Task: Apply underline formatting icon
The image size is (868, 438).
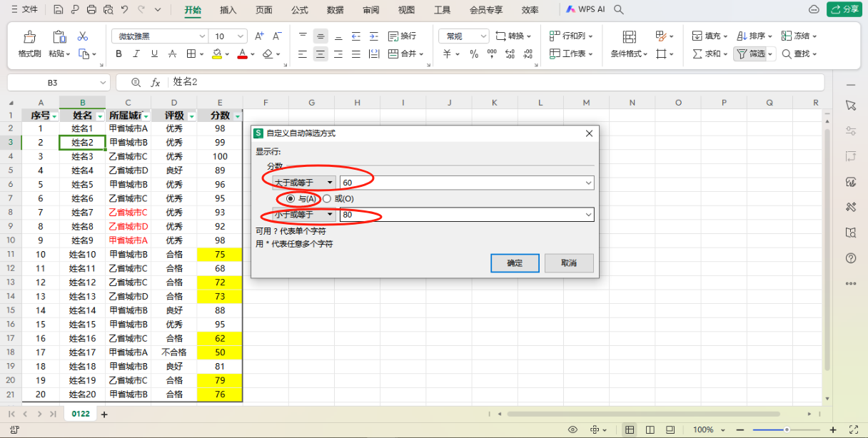Action: pos(153,54)
